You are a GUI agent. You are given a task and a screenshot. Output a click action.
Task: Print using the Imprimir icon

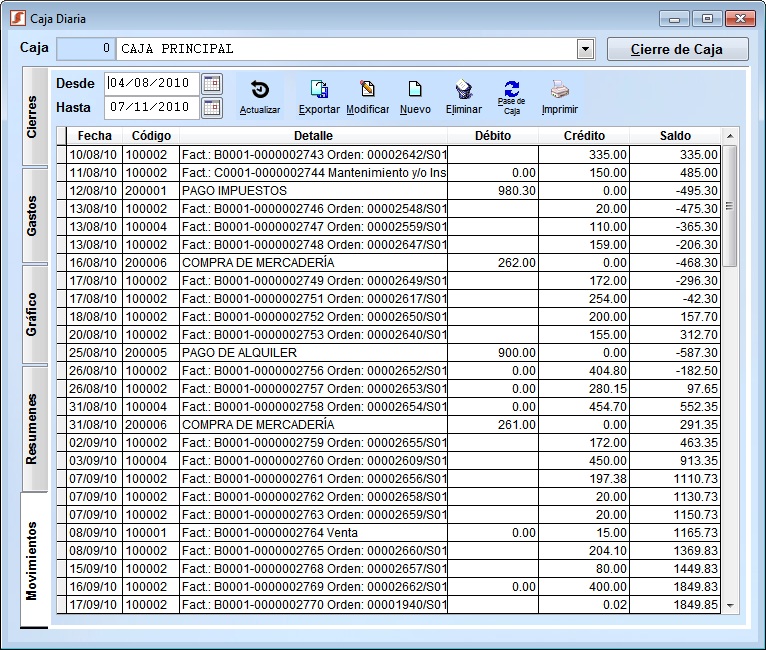559,91
